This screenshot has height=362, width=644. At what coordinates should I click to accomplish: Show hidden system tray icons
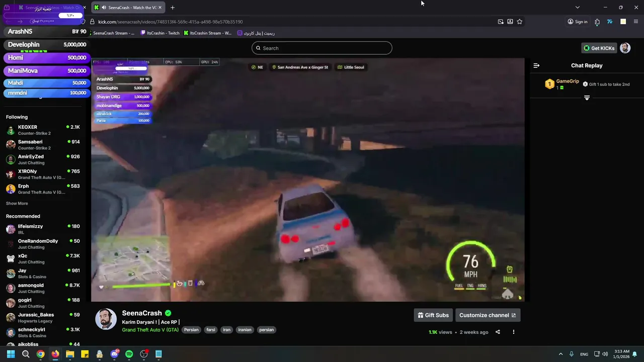pos(560,354)
